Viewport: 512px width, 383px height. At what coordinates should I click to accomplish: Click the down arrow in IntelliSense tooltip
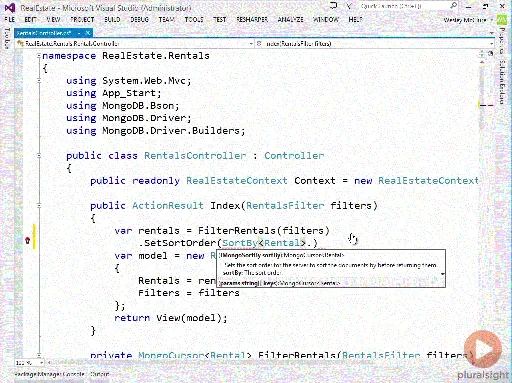[x=443, y=274]
